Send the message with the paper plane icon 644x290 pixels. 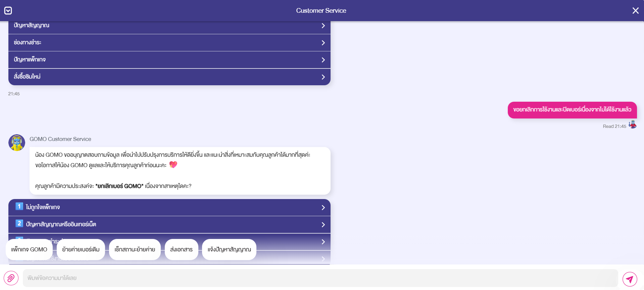click(x=630, y=279)
